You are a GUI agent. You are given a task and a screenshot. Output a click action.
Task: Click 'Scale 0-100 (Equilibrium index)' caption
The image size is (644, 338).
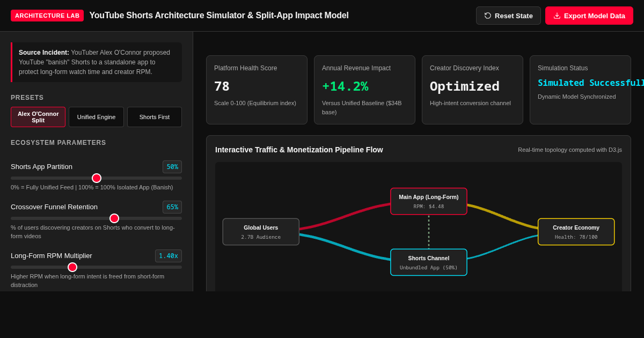pyautogui.click(x=255, y=103)
